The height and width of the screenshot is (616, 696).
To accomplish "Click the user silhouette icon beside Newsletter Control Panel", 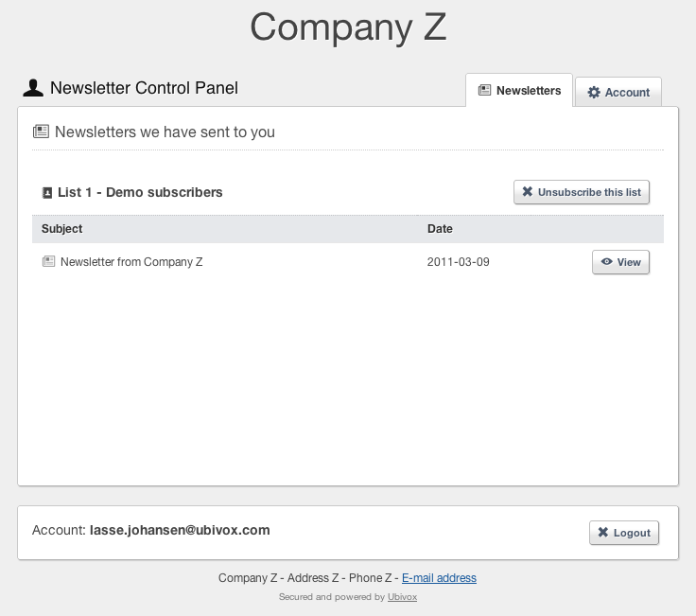I will [33, 88].
